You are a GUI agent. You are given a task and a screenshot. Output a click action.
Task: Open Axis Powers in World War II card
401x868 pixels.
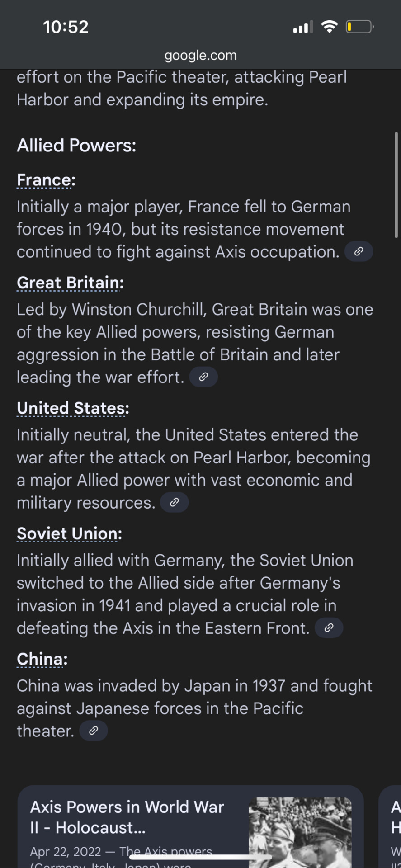(190, 826)
